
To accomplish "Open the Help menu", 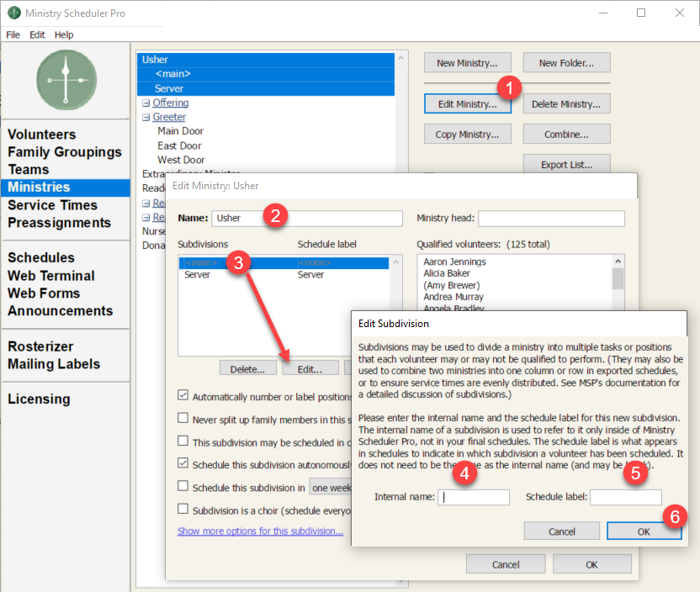I will coord(64,34).
